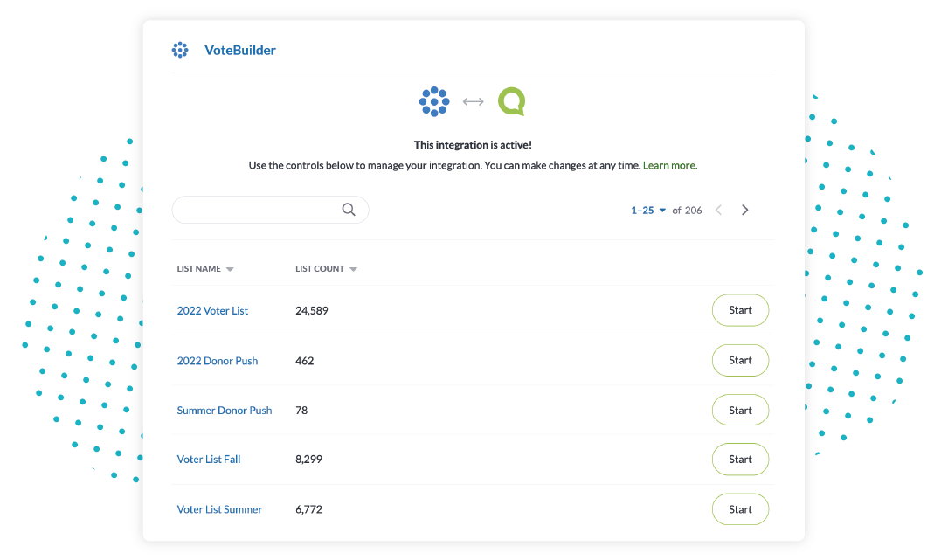Viewport: 948px width, 560px height.
Task: Go to next page with the right chevron arrow
Action: (745, 210)
